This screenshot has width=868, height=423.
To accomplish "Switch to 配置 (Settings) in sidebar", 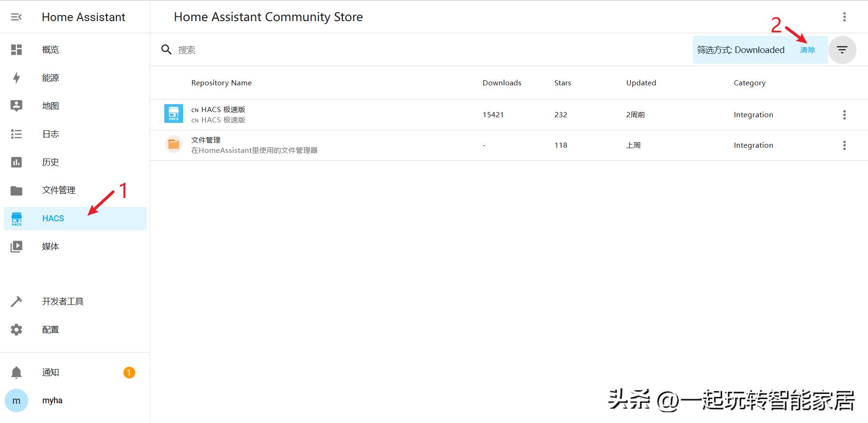I will coord(16,329).
